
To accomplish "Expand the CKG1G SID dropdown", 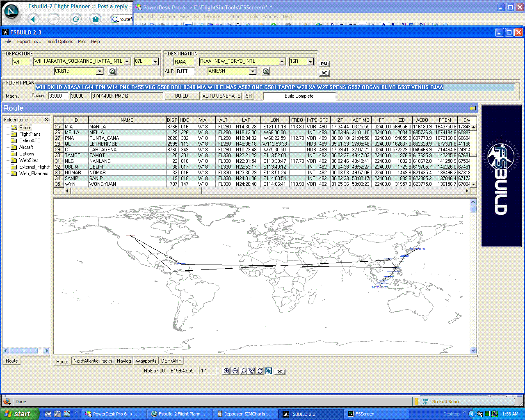I will (100, 71).
